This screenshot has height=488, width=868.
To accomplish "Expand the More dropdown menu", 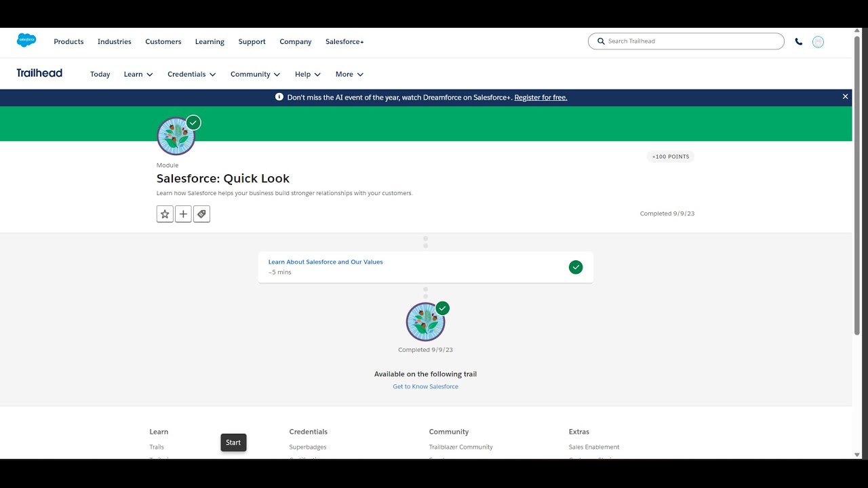I will tap(349, 75).
